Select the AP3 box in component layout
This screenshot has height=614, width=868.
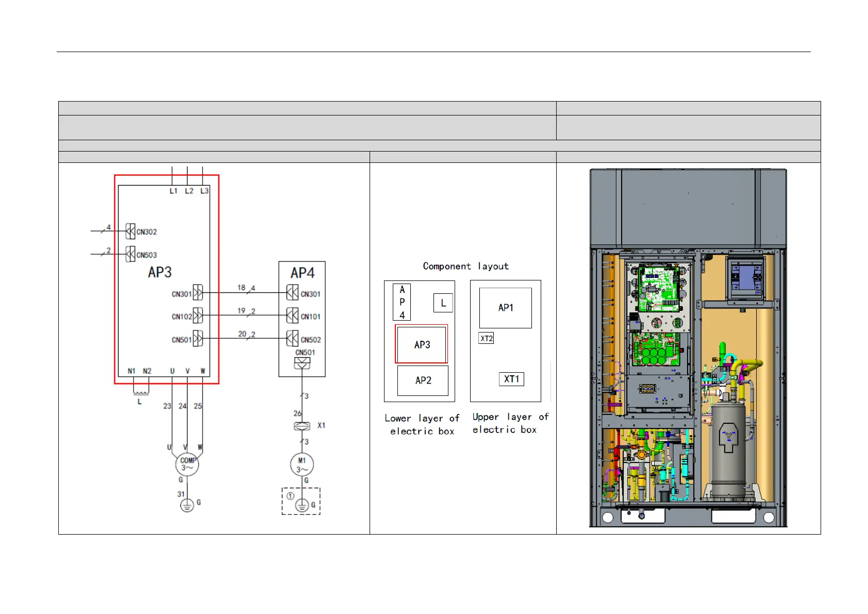[x=422, y=344]
